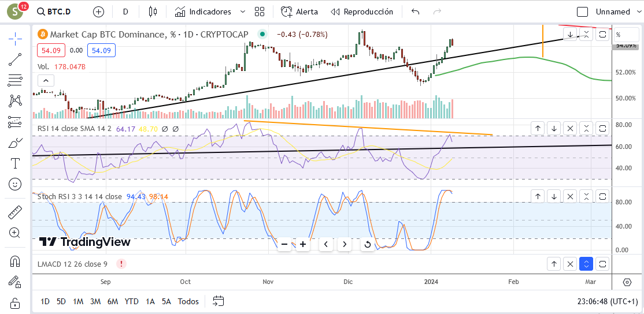Move main chart pane down
The width and height of the screenshot is (644, 314).
[x=571, y=35]
